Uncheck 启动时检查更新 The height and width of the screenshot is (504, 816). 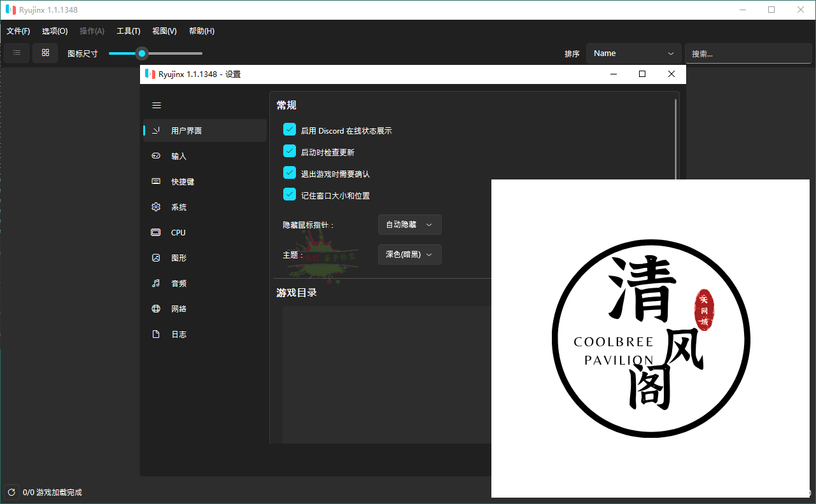pos(290,151)
